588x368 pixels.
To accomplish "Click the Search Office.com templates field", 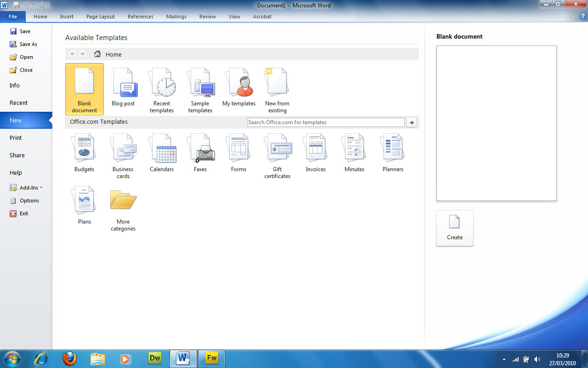I will [x=326, y=122].
